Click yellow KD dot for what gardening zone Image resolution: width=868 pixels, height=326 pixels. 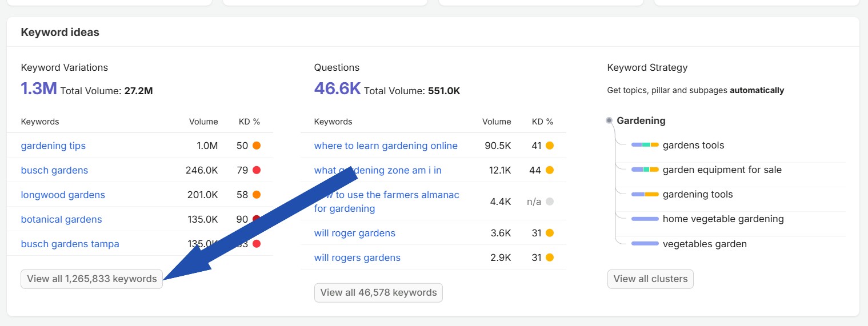pos(550,170)
